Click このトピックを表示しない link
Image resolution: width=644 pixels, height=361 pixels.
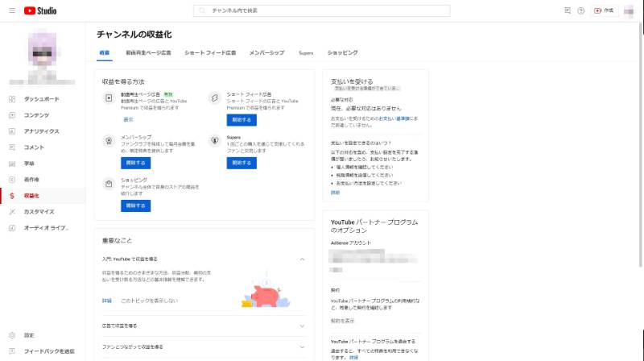tap(150, 301)
